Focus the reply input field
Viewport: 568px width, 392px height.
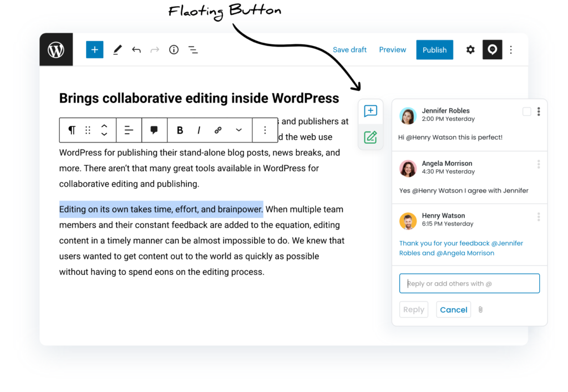point(469,283)
